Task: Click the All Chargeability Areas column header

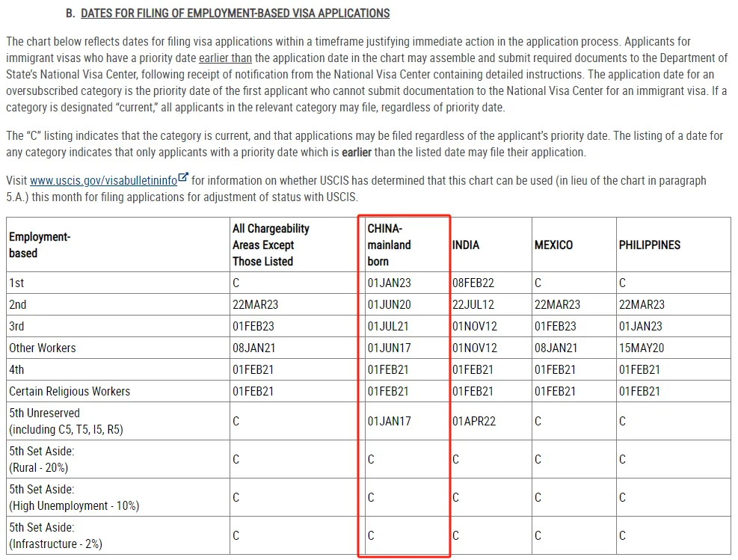Action: click(271, 245)
